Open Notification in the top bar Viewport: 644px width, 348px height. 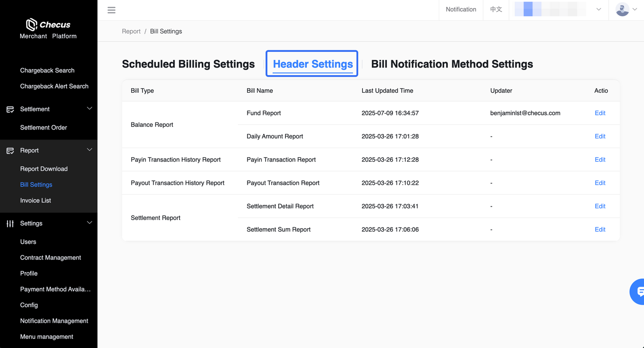pos(461,10)
